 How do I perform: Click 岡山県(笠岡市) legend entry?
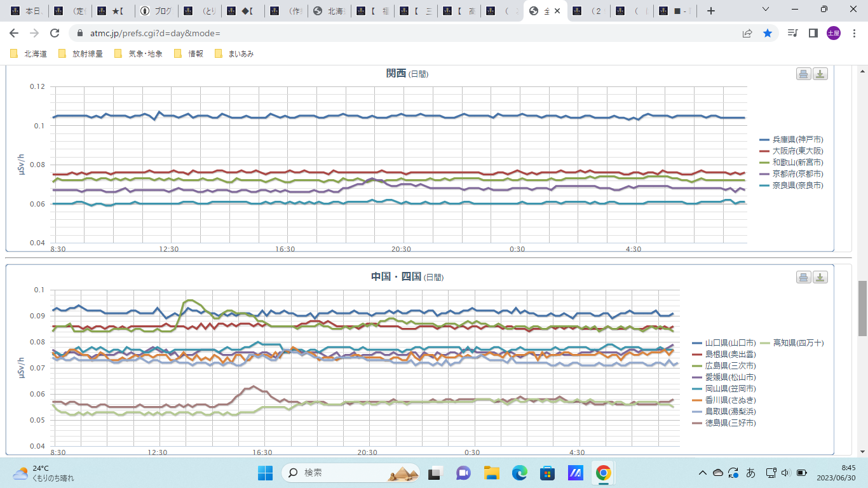pos(724,389)
